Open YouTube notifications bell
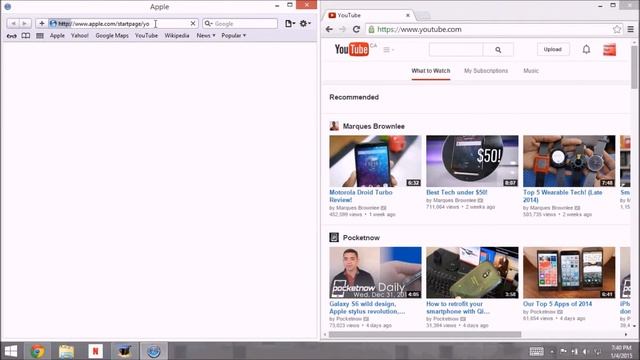640x360 pixels. (586, 49)
